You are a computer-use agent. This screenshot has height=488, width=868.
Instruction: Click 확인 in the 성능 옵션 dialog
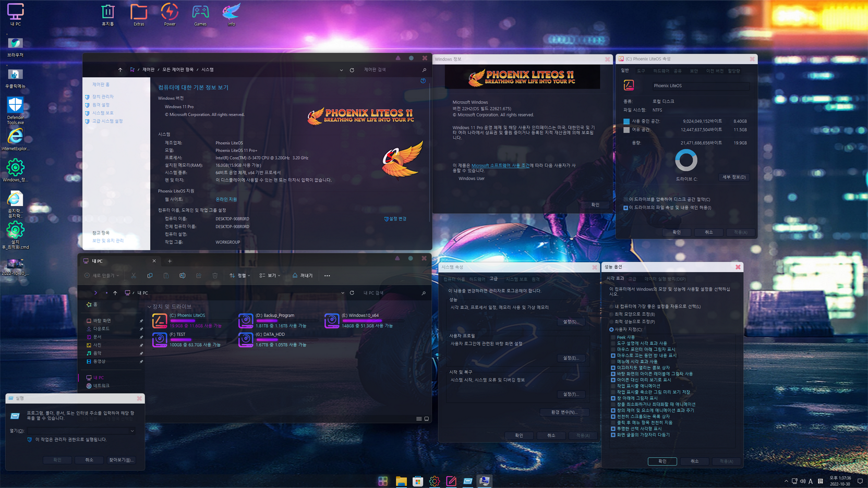[x=662, y=461]
